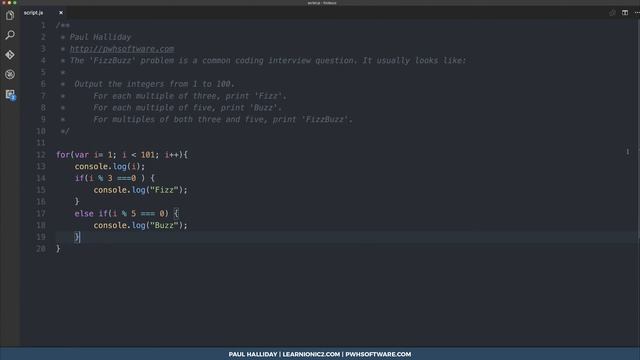The image size is (640, 360).
Task: Open the Search panel
Action: click(x=10, y=35)
